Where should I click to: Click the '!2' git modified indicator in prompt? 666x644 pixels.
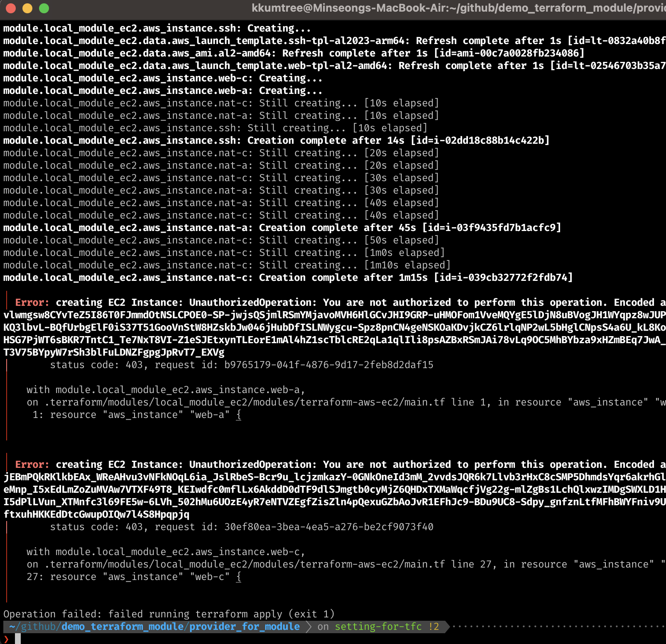click(434, 627)
